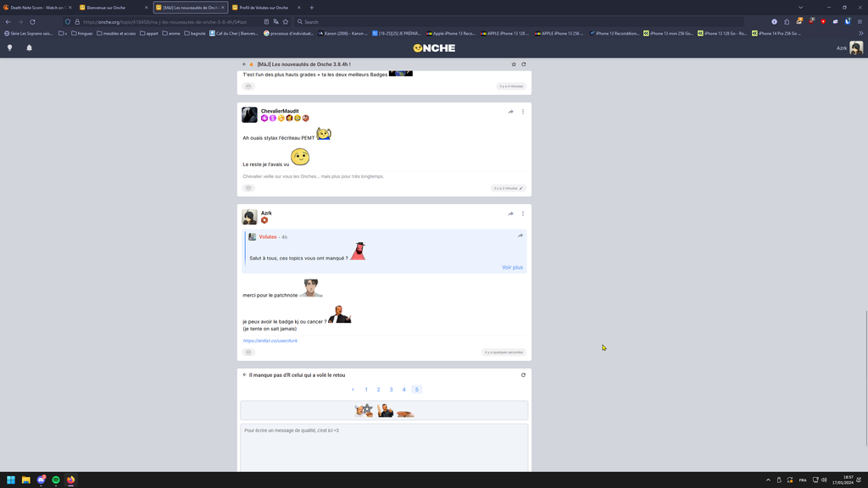Reload the page with Firefox's reload button
Screen dimensions: 868x488
[x=33, y=21]
